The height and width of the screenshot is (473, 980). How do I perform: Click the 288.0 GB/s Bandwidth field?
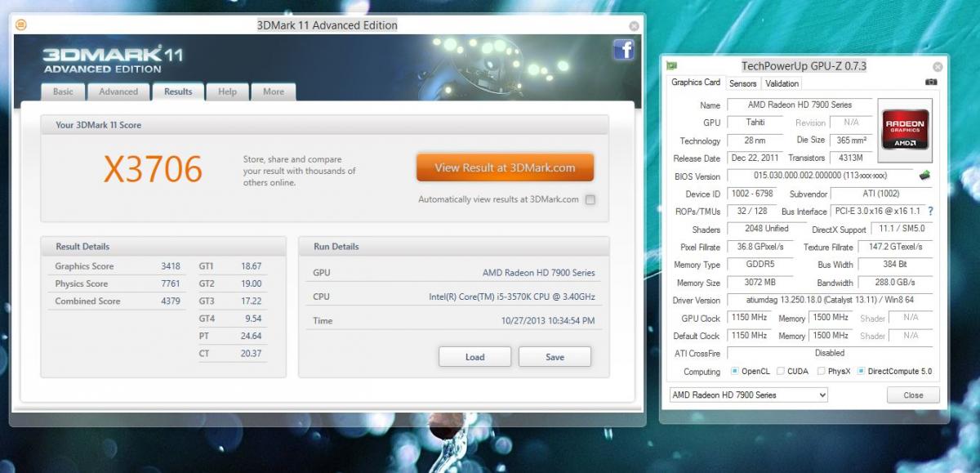[895, 283]
